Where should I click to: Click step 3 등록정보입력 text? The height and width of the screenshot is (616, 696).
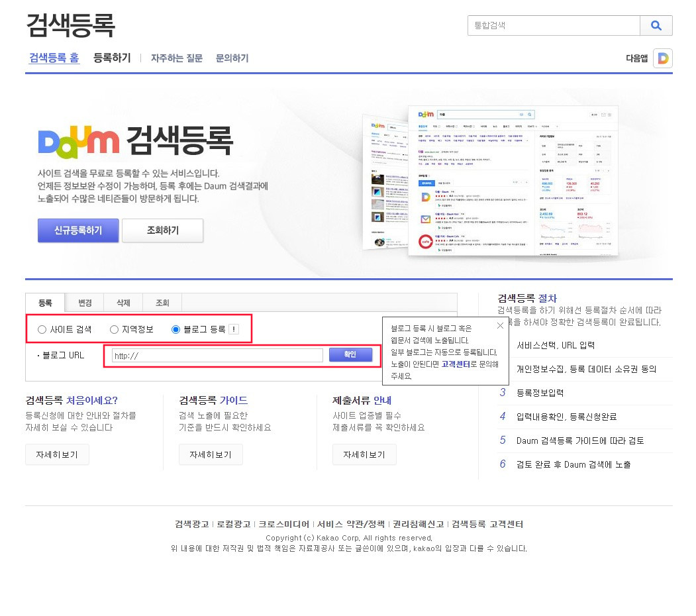tap(540, 393)
